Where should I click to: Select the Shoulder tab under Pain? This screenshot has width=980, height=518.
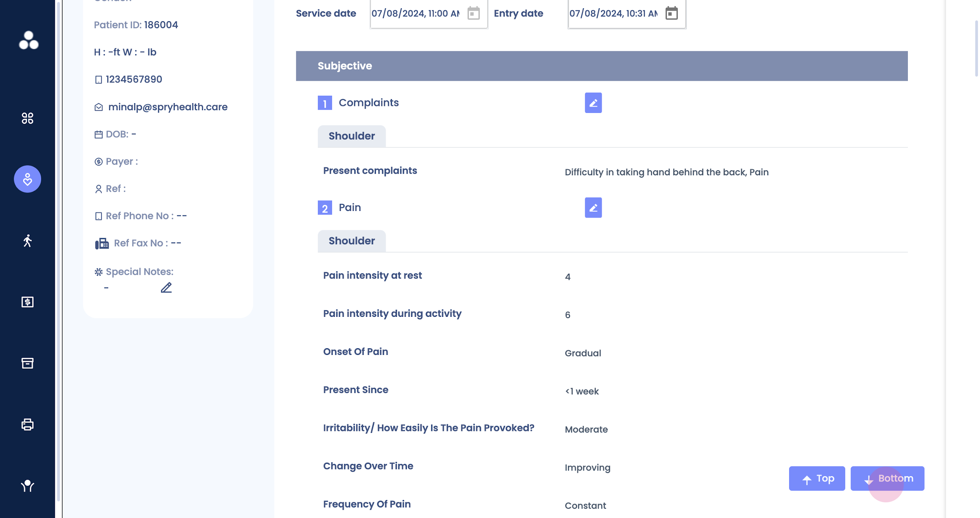(352, 241)
